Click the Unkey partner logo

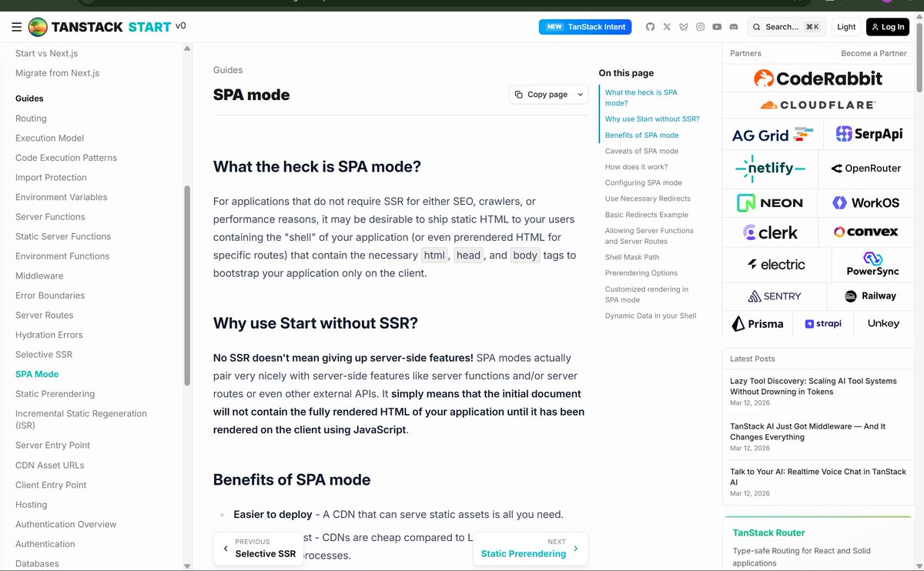(883, 324)
